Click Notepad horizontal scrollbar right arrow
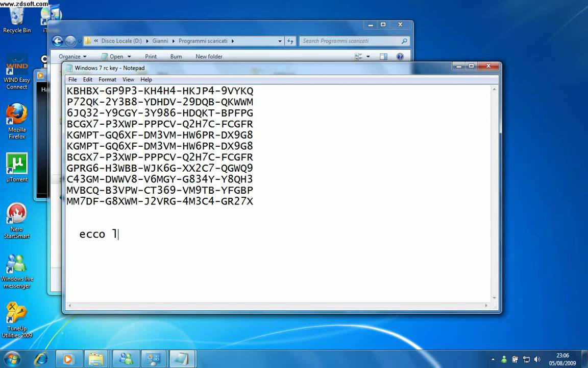Image resolution: width=588 pixels, height=368 pixels. coord(486,306)
